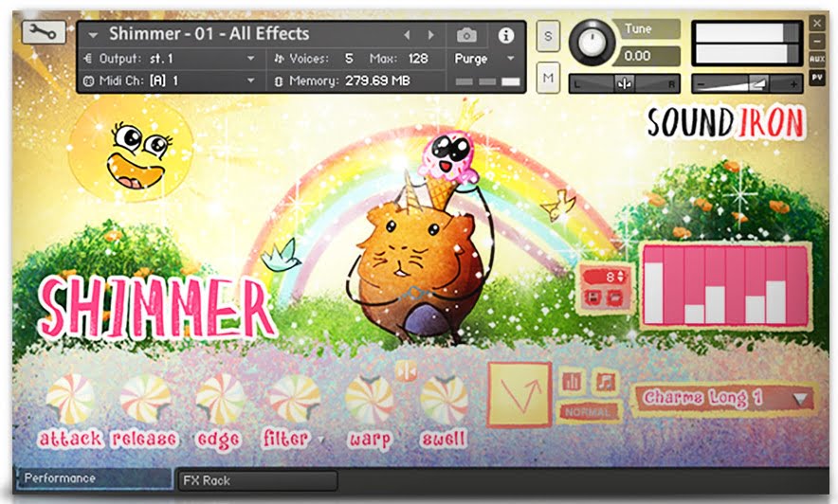
Task: Select the Performance tab
Action: 92,479
